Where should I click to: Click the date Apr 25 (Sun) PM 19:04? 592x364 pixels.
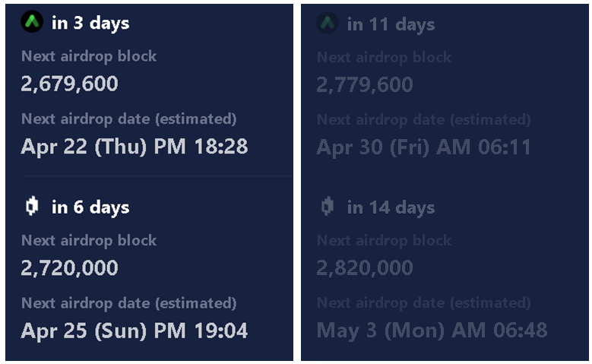[x=135, y=331]
